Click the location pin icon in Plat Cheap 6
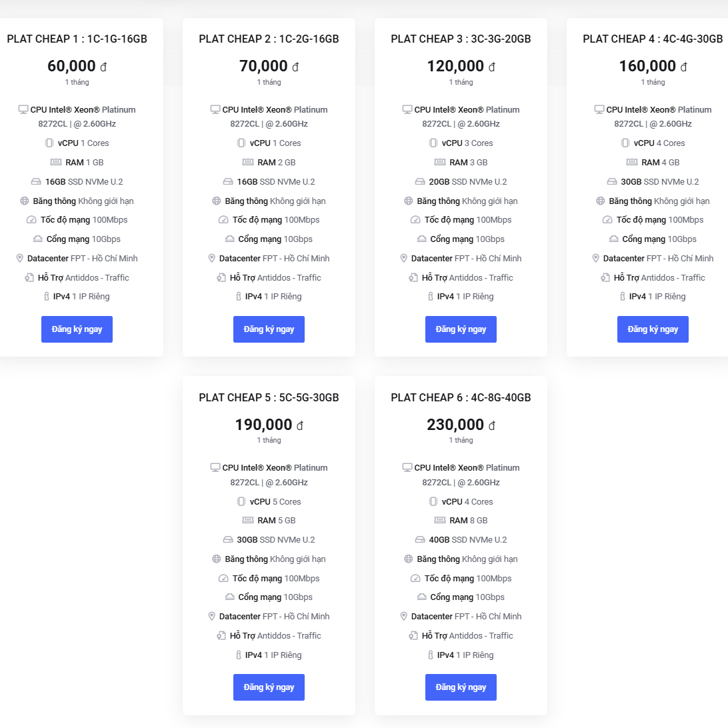 403,616
